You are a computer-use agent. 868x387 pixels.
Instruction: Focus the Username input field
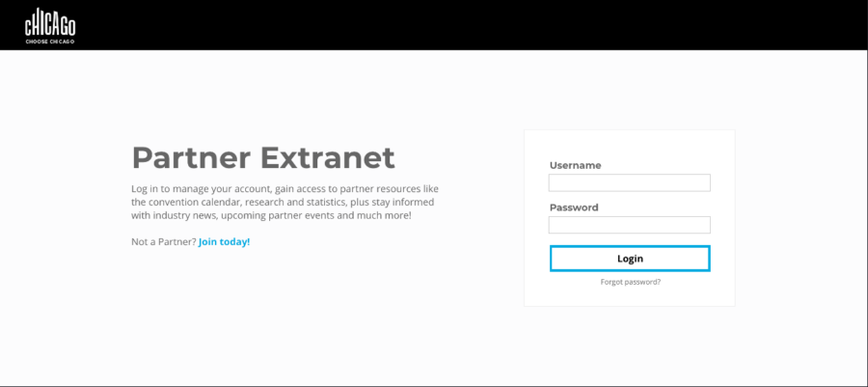click(630, 182)
